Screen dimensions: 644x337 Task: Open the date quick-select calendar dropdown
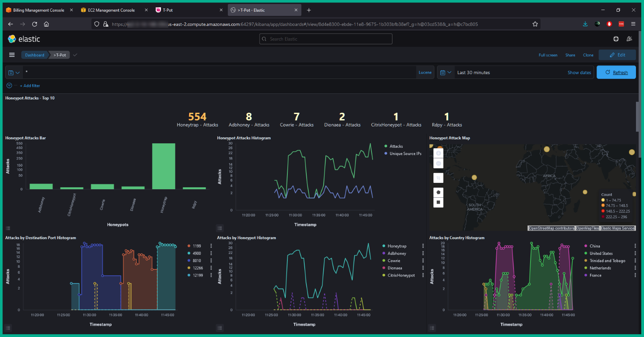click(446, 72)
